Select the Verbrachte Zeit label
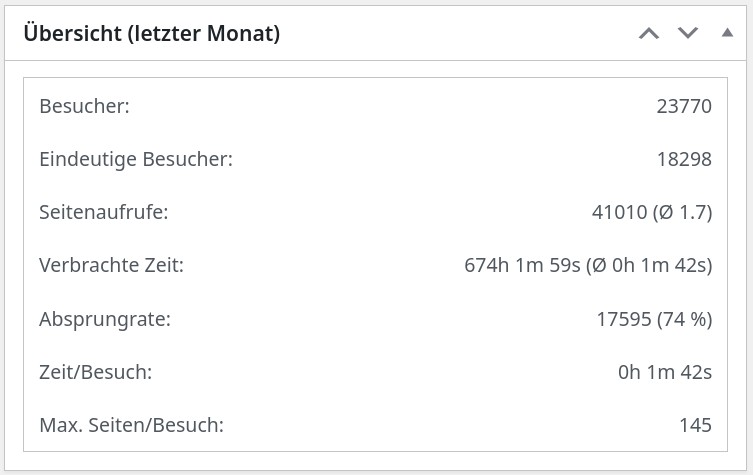The image size is (753, 475). pyautogui.click(x=112, y=265)
